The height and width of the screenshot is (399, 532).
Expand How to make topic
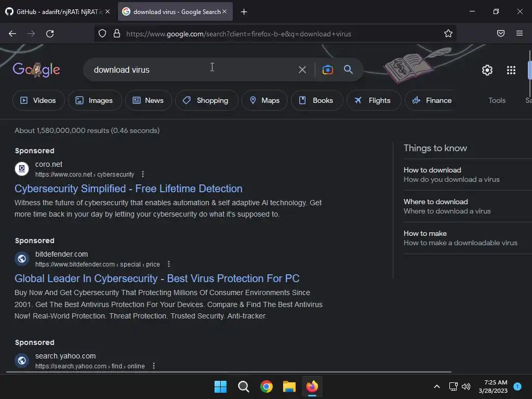pos(468,238)
